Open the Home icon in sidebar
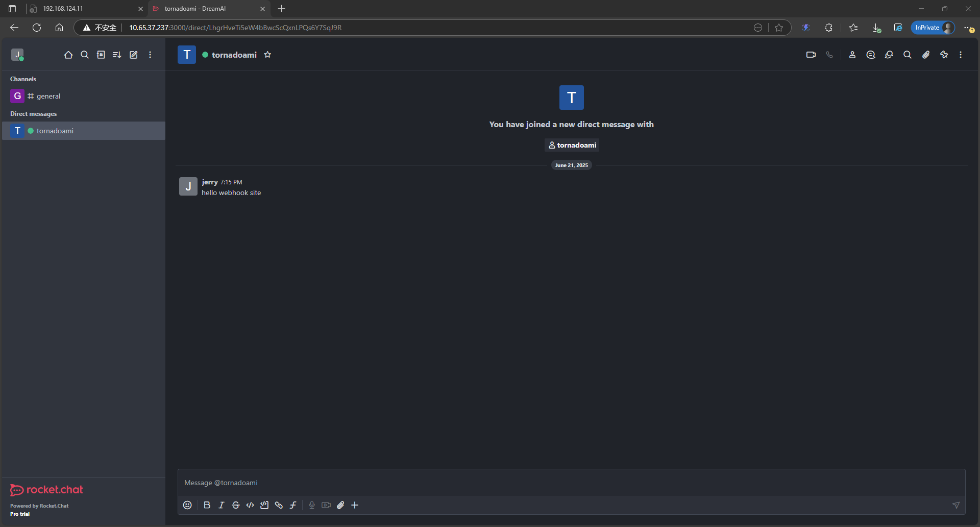980x527 pixels. tap(68, 55)
